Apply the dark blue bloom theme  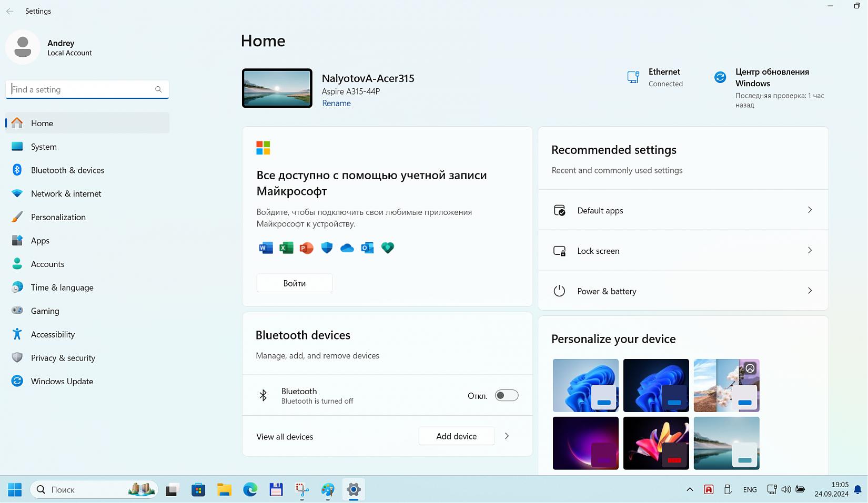click(656, 385)
